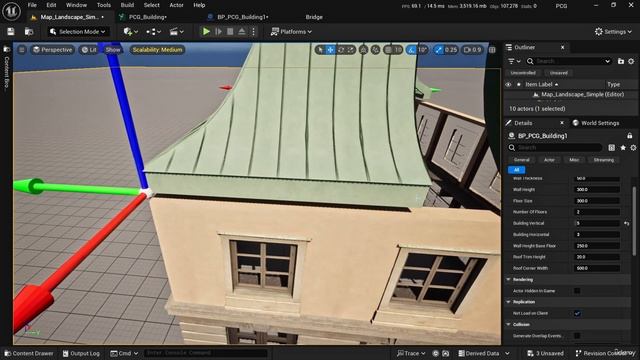Collapse the Rendering section
The width and height of the screenshot is (640, 360).
(509, 280)
